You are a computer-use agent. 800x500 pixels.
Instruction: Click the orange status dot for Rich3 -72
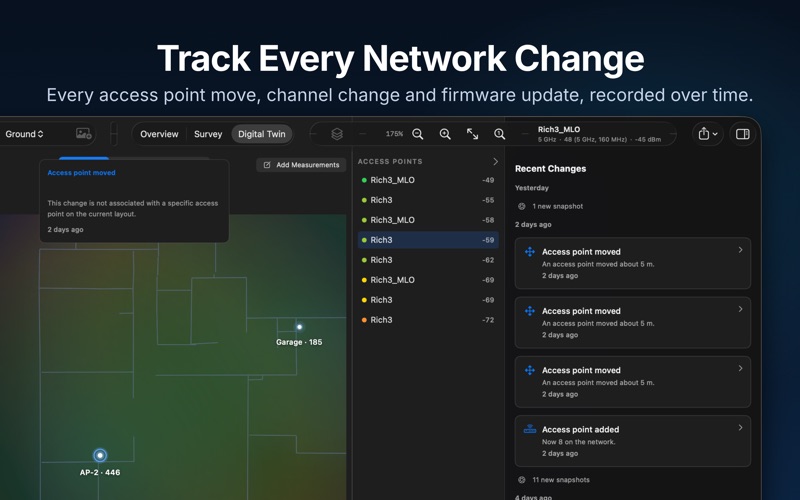tap(364, 320)
